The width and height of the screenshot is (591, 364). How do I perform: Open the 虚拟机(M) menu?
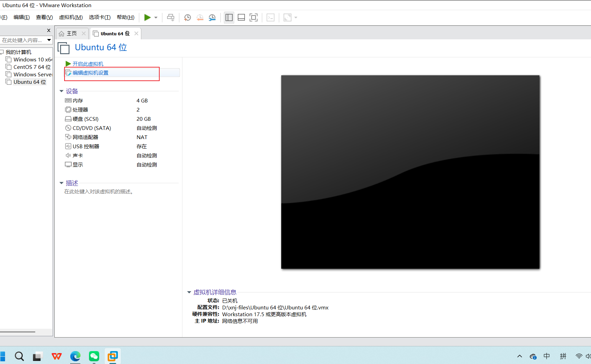tap(71, 17)
